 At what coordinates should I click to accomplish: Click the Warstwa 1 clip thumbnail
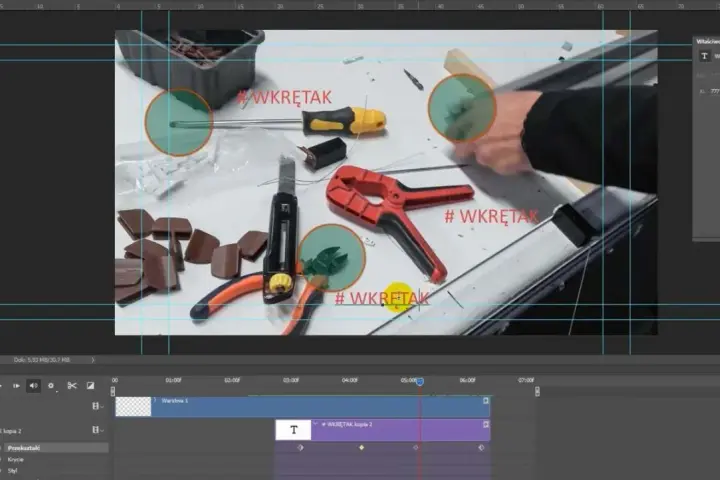pos(133,407)
